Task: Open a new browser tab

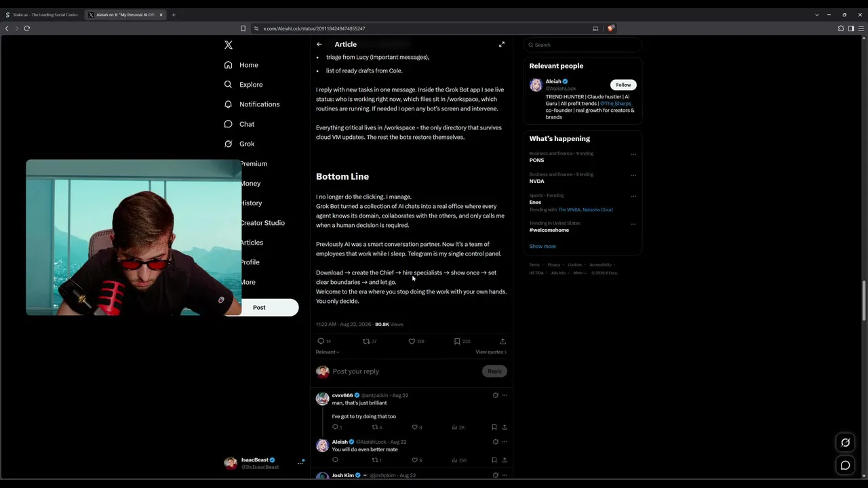Action: coord(174,15)
